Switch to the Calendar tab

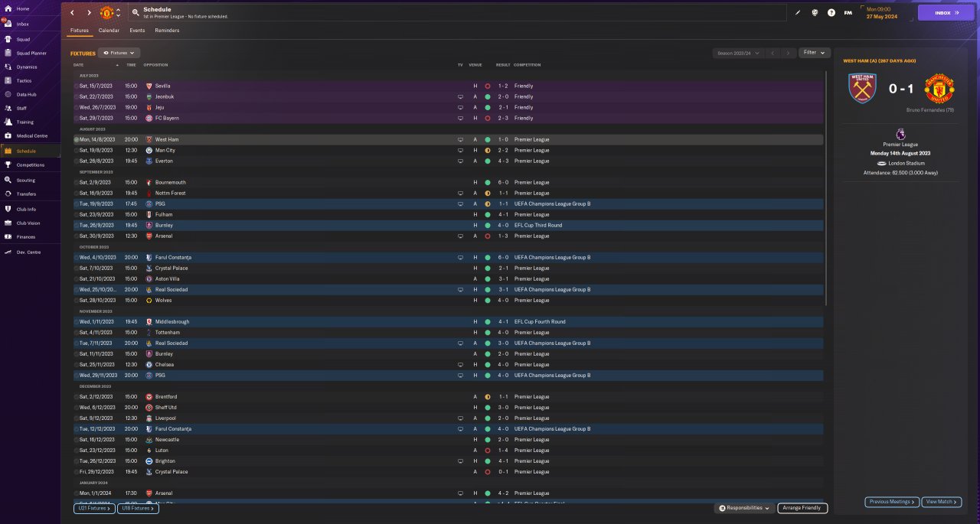pos(109,31)
